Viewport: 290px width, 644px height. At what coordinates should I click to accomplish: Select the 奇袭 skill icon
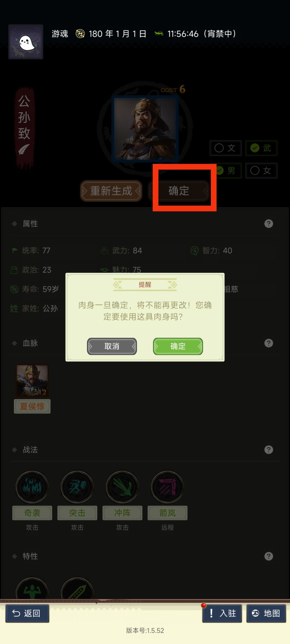tap(32, 487)
